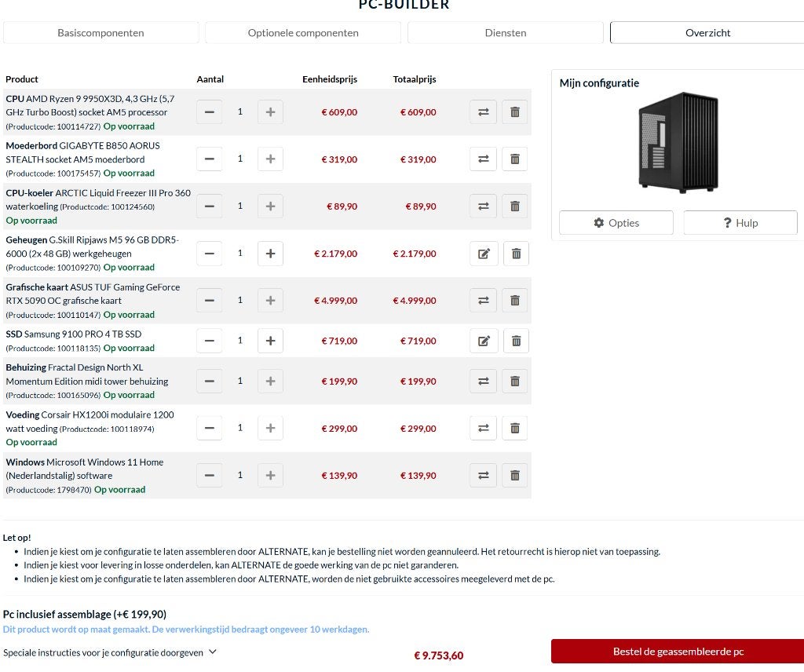
Task: Remove the Samsung 9100 PRO SSD
Action: click(x=516, y=341)
